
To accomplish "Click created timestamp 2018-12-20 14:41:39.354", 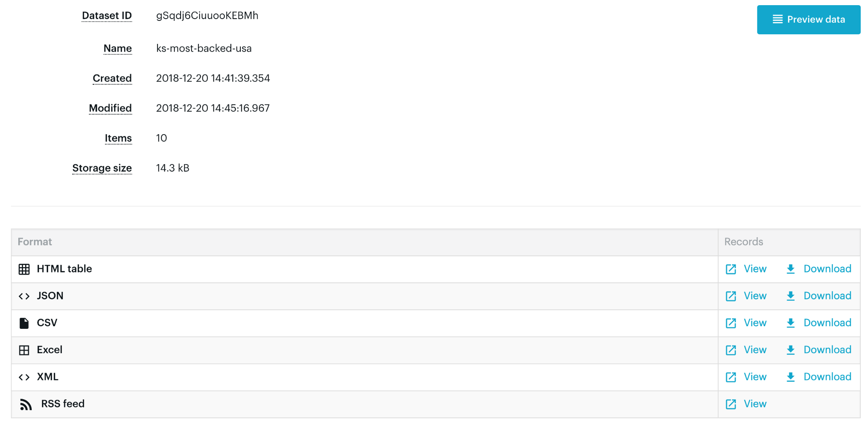I will click(x=213, y=78).
